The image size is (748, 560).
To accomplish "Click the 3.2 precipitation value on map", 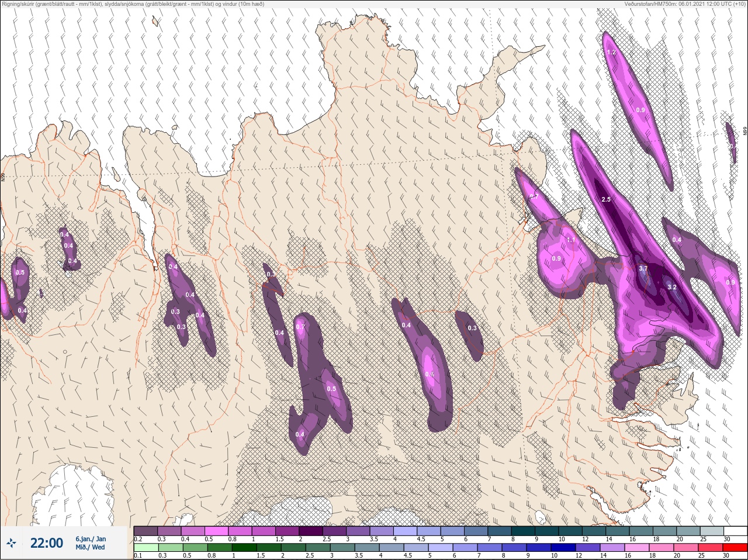I will click(x=672, y=287).
